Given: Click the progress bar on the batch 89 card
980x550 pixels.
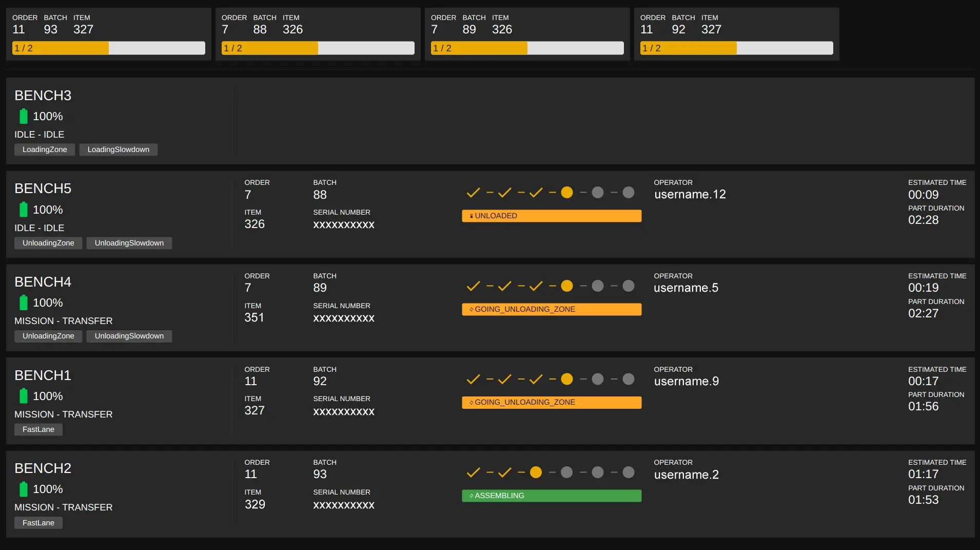Looking at the screenshot, I should (x=527, y=48).
